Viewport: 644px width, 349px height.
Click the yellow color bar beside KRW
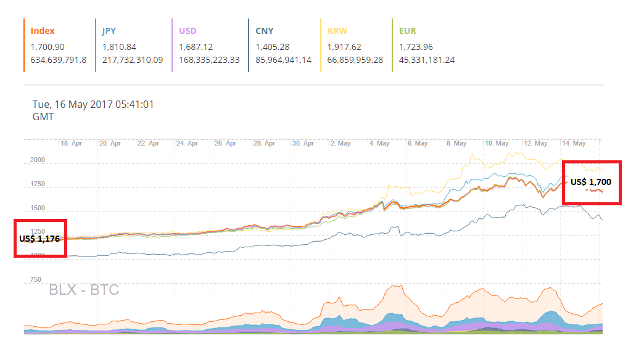321,45
